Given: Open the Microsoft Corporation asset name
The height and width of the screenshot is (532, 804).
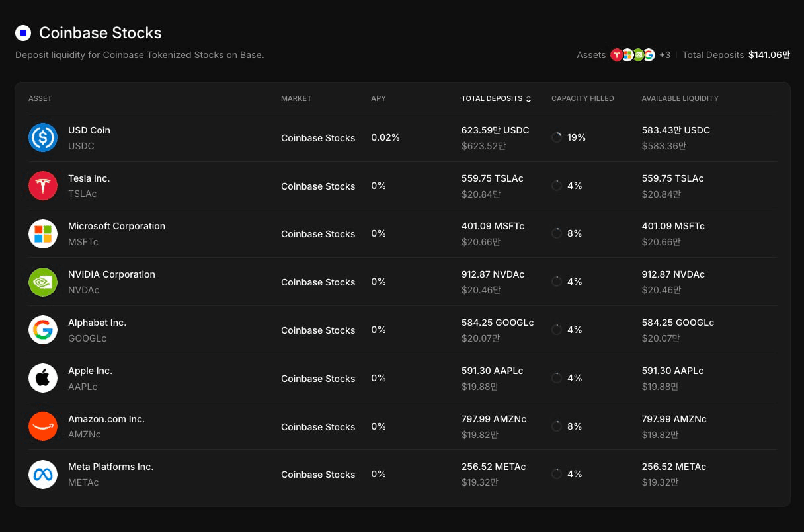Looking at the screenshot, I should [x=116, y=226].
